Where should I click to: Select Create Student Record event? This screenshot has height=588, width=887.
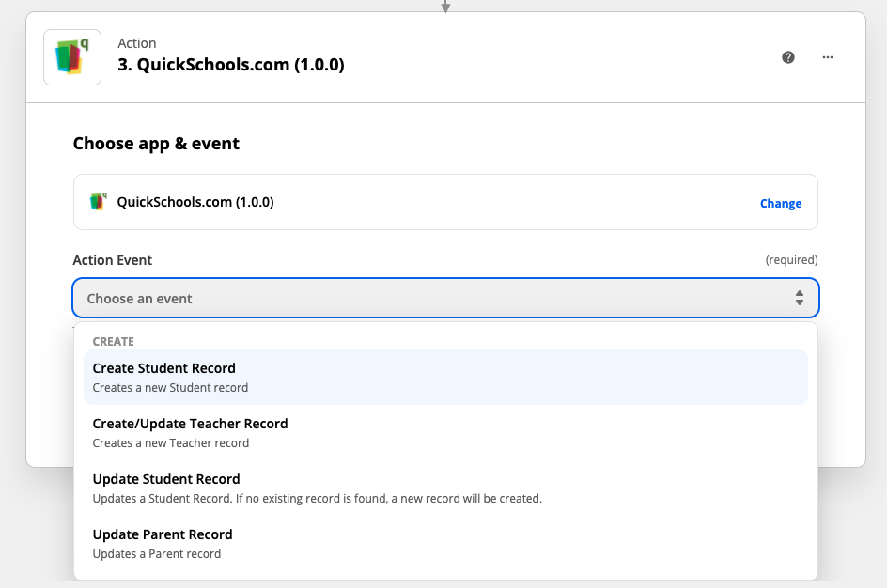pos(445,377)
